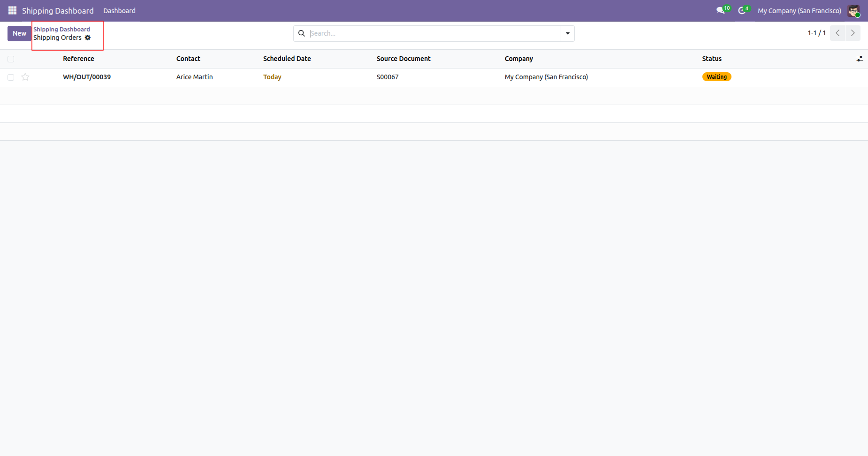Create a New shipping order
The image size is (868, 456).
pos(19,33)
